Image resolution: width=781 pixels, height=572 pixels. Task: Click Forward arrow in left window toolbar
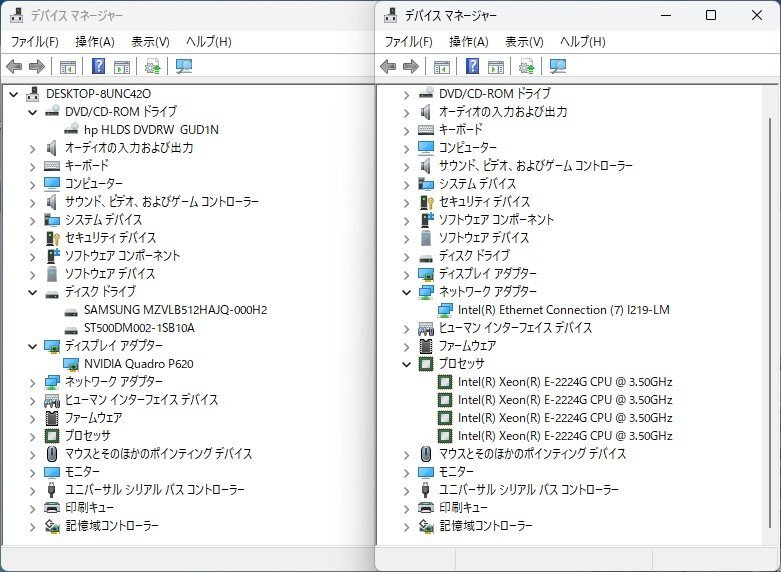pyautogui.click(x=37, y=66)
